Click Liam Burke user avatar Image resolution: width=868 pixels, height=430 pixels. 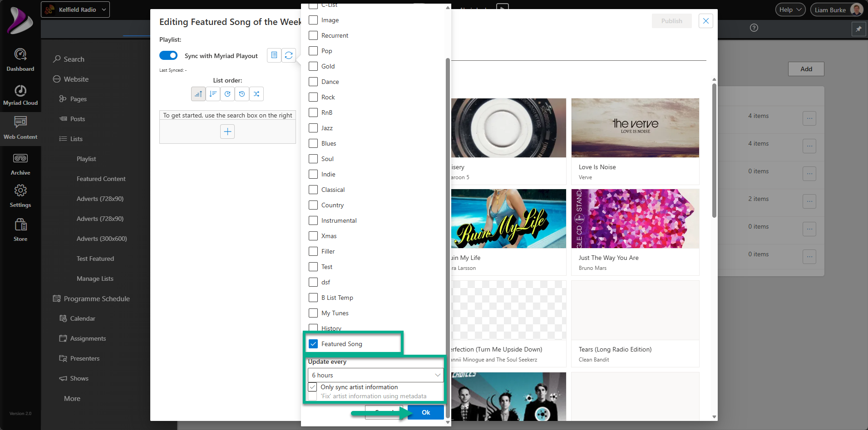tap(856, 10)
